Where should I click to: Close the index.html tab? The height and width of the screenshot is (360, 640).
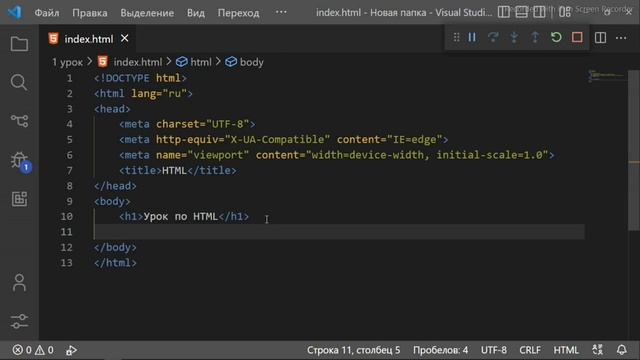pyautogui.click(x=124, y=38)
